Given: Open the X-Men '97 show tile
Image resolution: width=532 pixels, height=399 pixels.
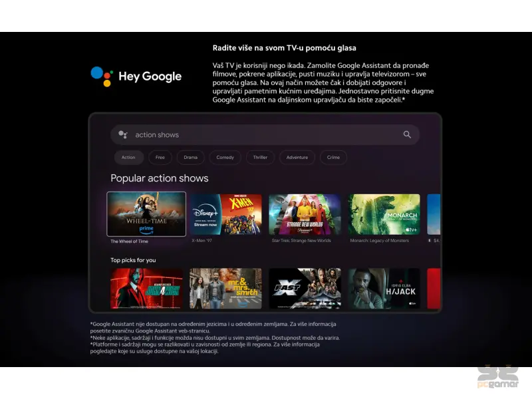Looking at the screenshot, I should (225, 214).
